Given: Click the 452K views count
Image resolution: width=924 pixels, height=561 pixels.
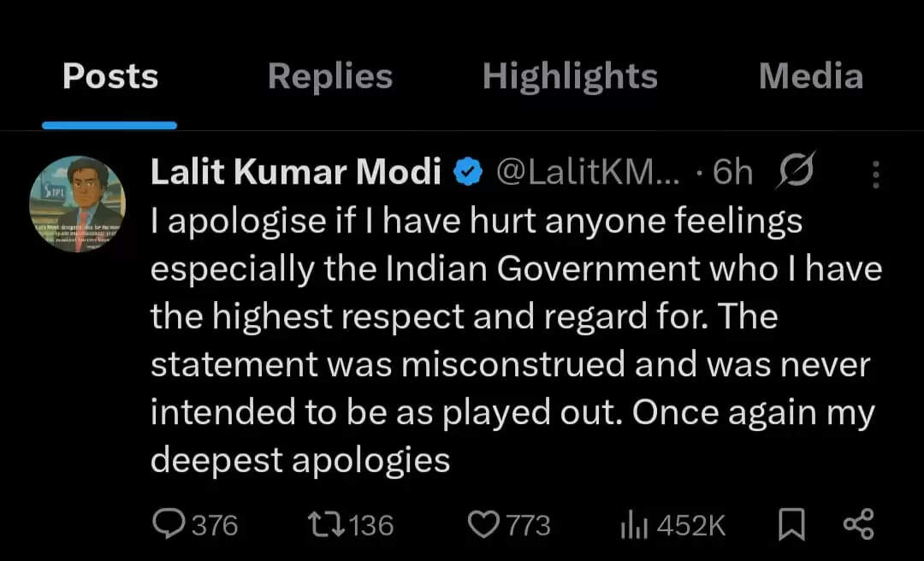Looking at the screenshot, I should [690, 525].
